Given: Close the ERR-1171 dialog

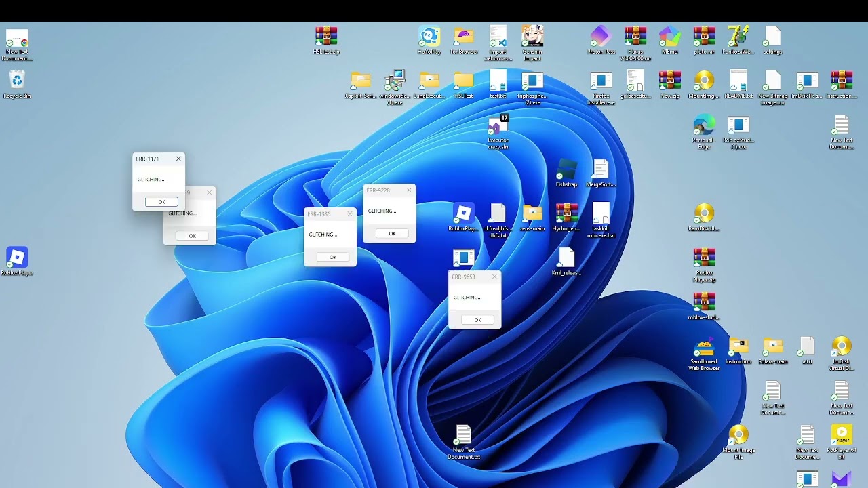Looking at the screenshot, I should click(x=178, y=159).
